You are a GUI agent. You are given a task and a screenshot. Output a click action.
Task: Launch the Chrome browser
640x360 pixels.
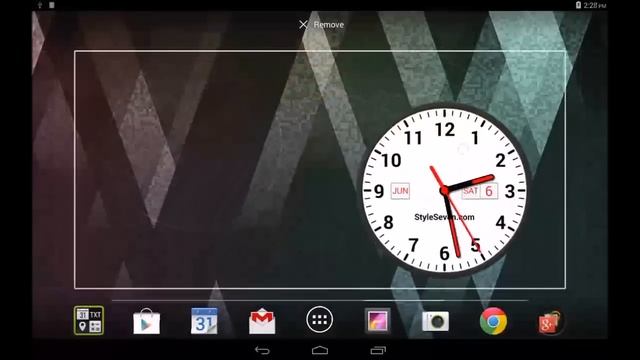click(x=493, y=321)
